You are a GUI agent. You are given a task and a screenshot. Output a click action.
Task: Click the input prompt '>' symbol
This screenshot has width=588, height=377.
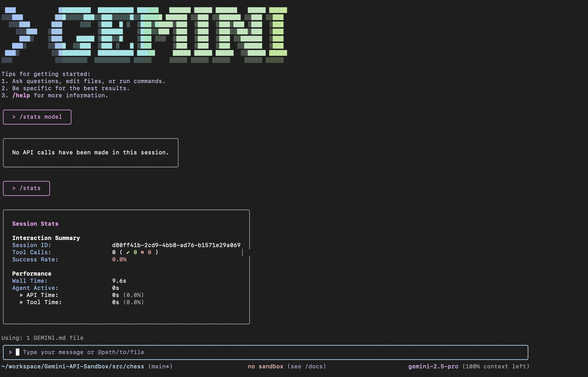10,352
